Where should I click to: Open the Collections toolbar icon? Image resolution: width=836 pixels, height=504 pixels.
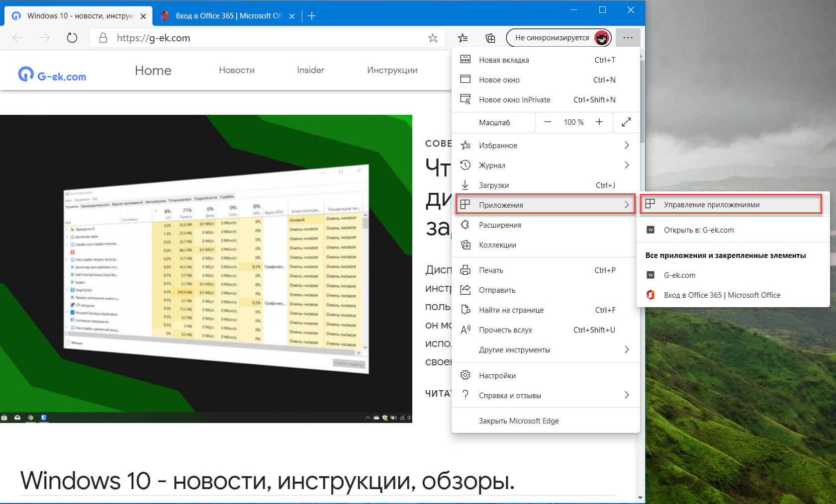[x=490, y=38]
